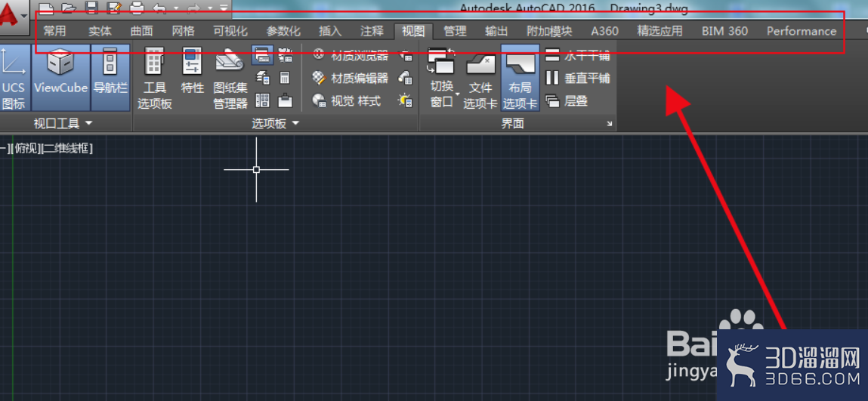The width and height of the screenshot is (868, 401).
Task: Click the calculator icon in 选项板 panel
Action: (285, 78)
